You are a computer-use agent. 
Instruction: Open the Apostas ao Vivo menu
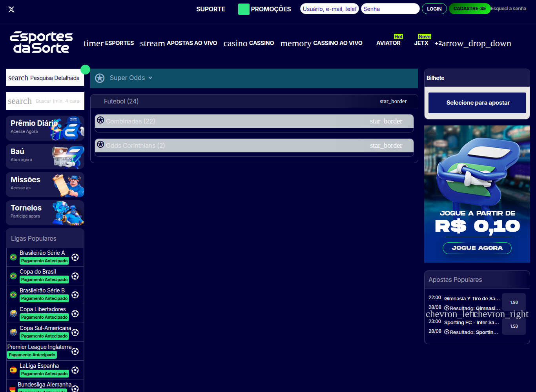pyautogui.click(x=179, y=43)
